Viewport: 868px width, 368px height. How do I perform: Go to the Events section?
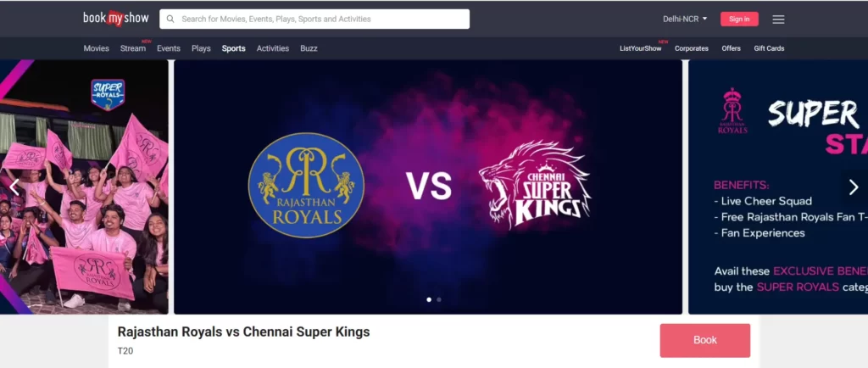[169, 48]
